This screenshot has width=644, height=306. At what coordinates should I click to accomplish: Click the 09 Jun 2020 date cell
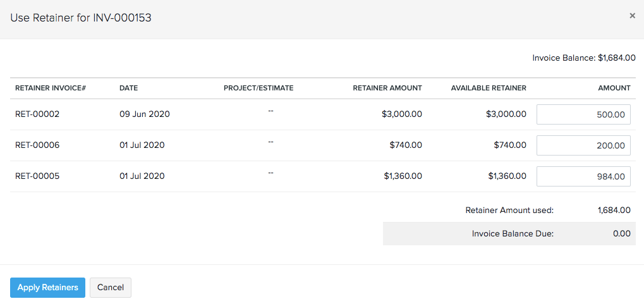pyautogui.click(x=144, y=114)
